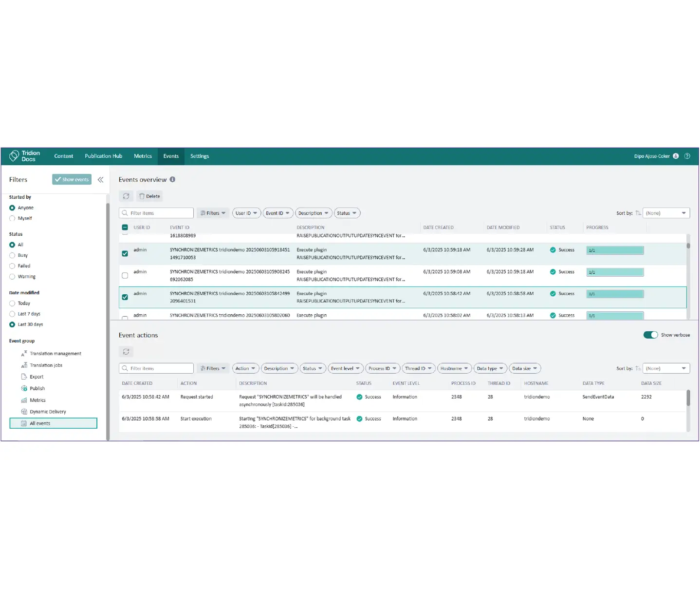Viewport: 700px width, 589px height.
Task: Open the help question mark icon
Action: [x=687, y=156]
